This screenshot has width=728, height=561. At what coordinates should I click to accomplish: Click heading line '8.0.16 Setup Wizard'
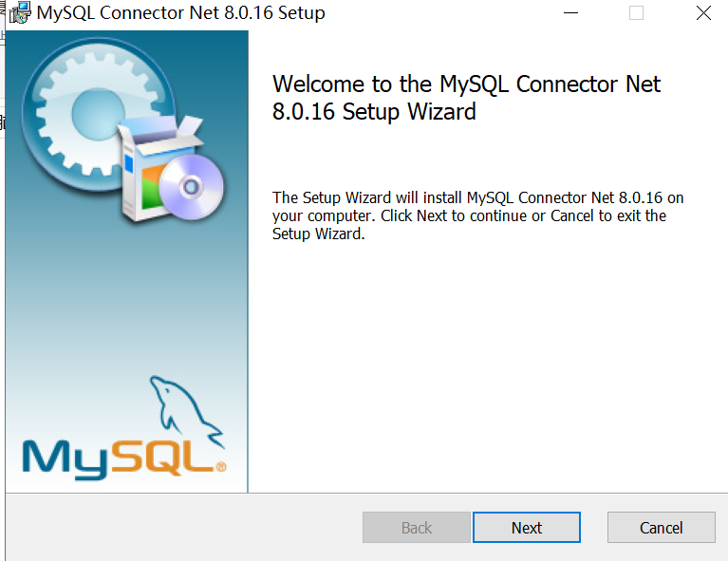click(374, 112)
